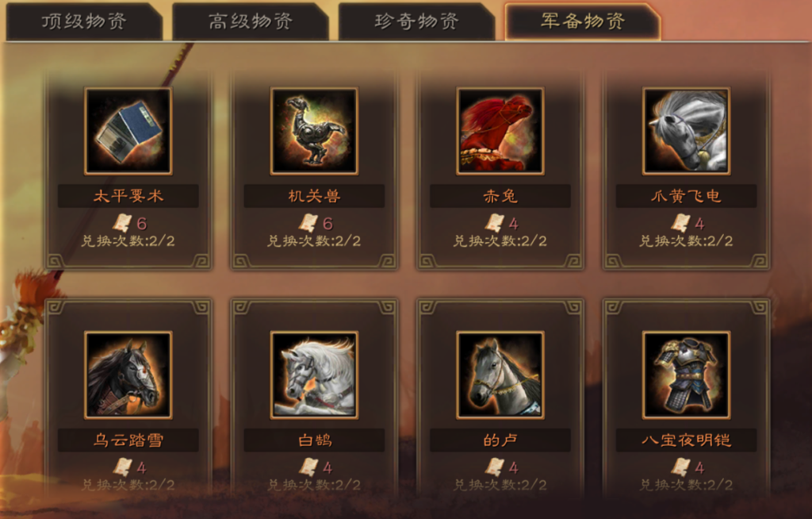Select the 机关兽 mechanical beast icon
This screenshot has height=519, width=812.
[314, 131]
